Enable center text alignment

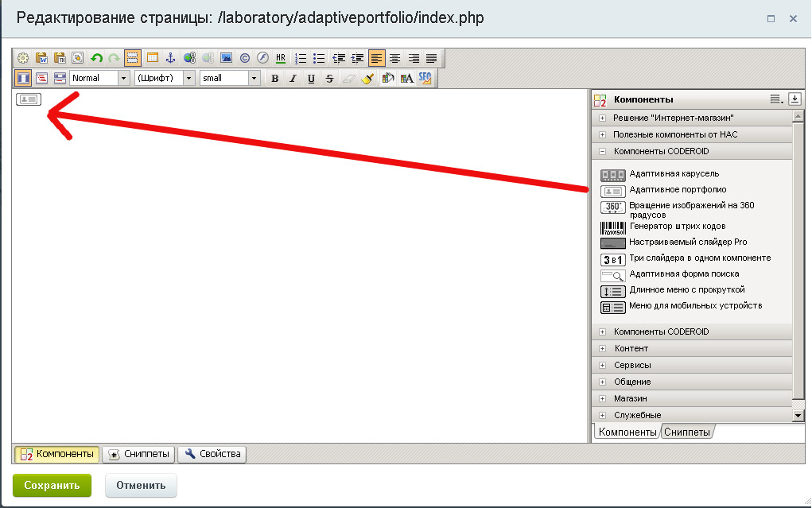tap(394, 58)
